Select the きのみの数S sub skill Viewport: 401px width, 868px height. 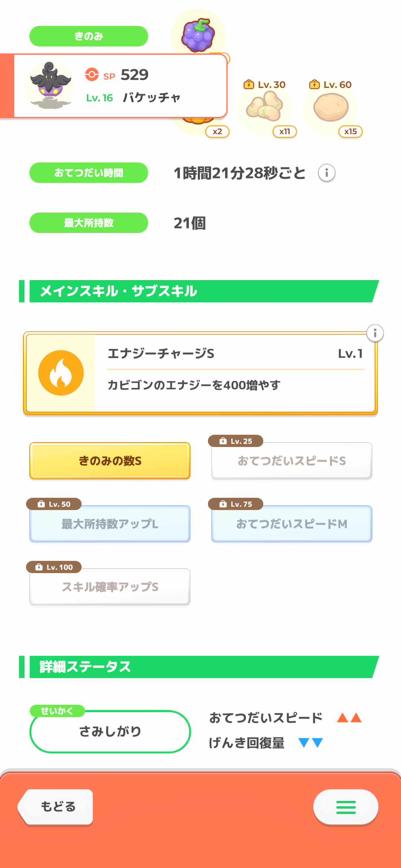coord(110,461)
